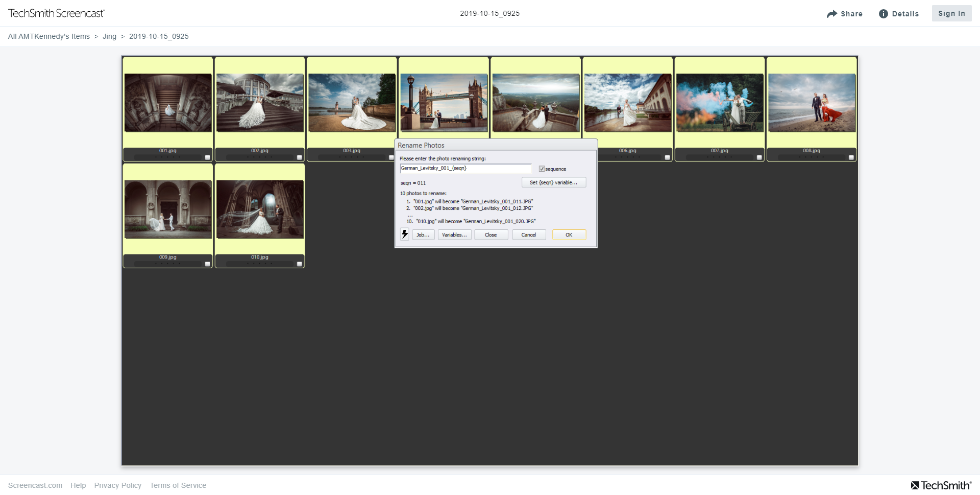Click the Rename Photos dialog title bar
This screenshot has height=495, width=980.
point(496,145)
